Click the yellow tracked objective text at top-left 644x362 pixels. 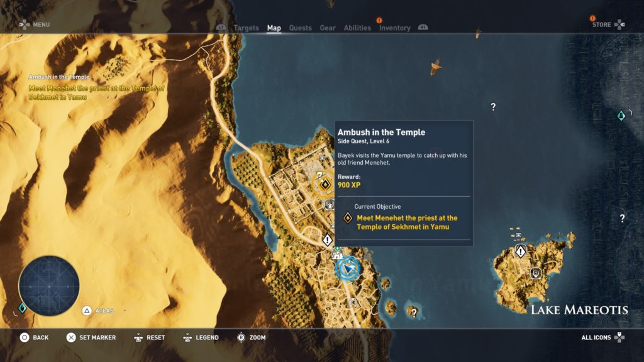tap(96, 93)
